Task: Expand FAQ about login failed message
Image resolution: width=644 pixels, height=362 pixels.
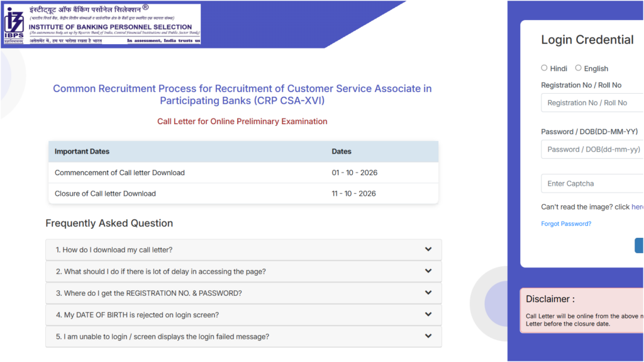Action: (x=243, y=336)
